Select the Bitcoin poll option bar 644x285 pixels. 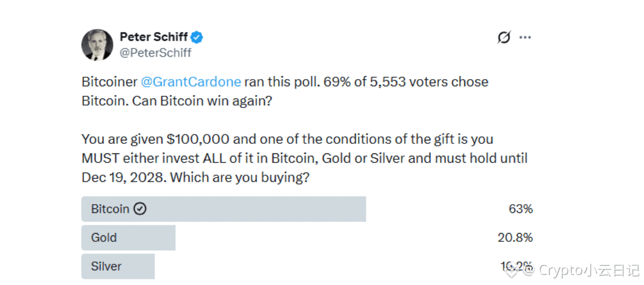(223, 209)
